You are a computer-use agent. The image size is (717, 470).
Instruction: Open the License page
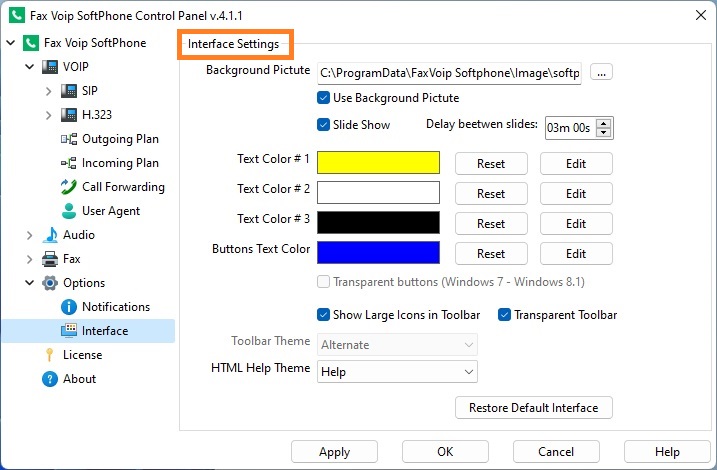(82, 355)
